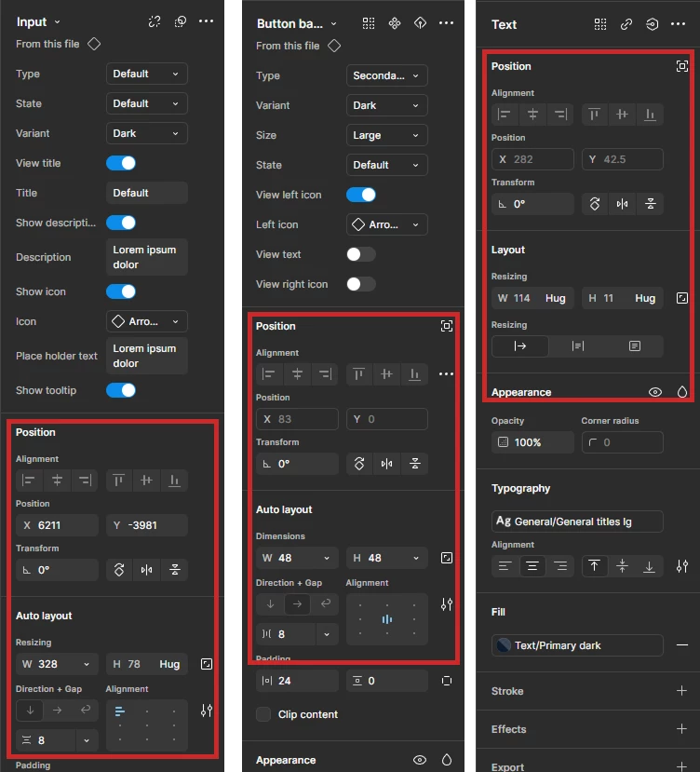Click the four-diamond component icon in Button ba... header
Screen dimensions: 700x772
point(395,22)
